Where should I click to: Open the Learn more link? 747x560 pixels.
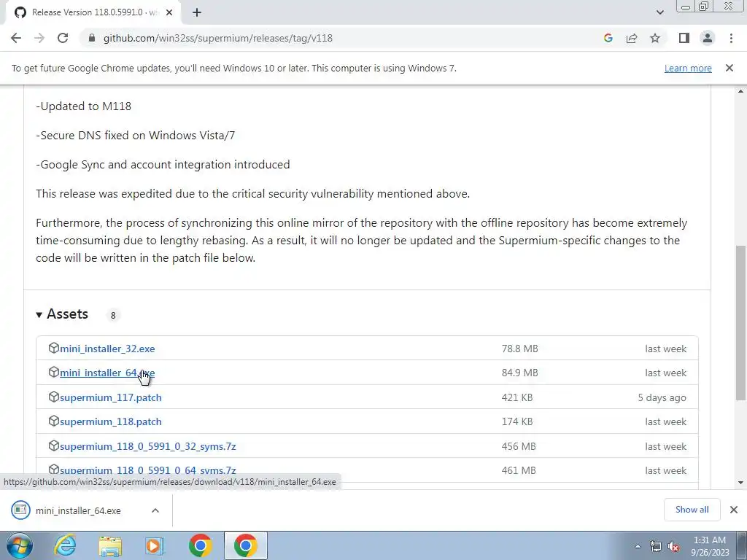(688, 68)
